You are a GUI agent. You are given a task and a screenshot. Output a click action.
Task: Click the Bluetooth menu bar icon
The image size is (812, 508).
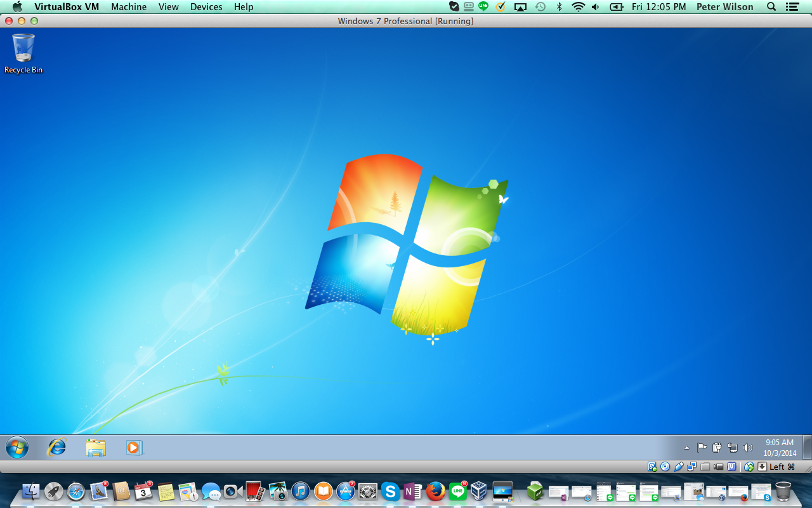tap(559, 7)
